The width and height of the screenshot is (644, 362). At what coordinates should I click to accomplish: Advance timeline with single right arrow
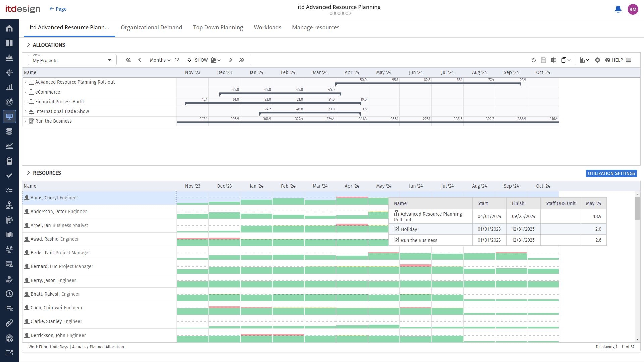231,60
